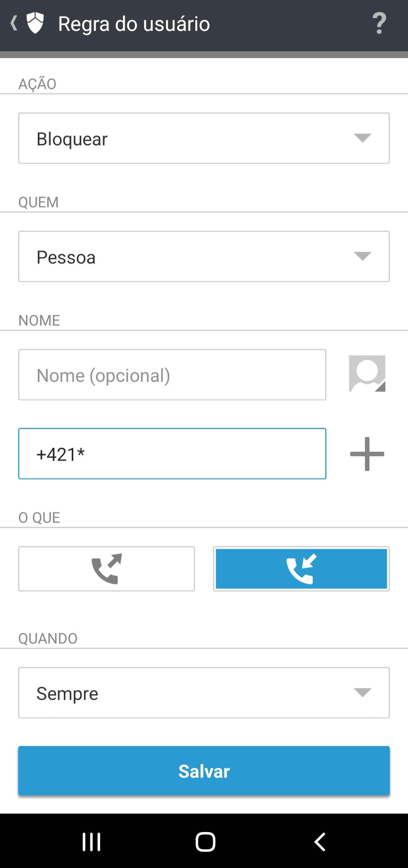Click the Salvar button
Image resolution: width=408 pixels, height=868 pixels.
pos(204,771)
